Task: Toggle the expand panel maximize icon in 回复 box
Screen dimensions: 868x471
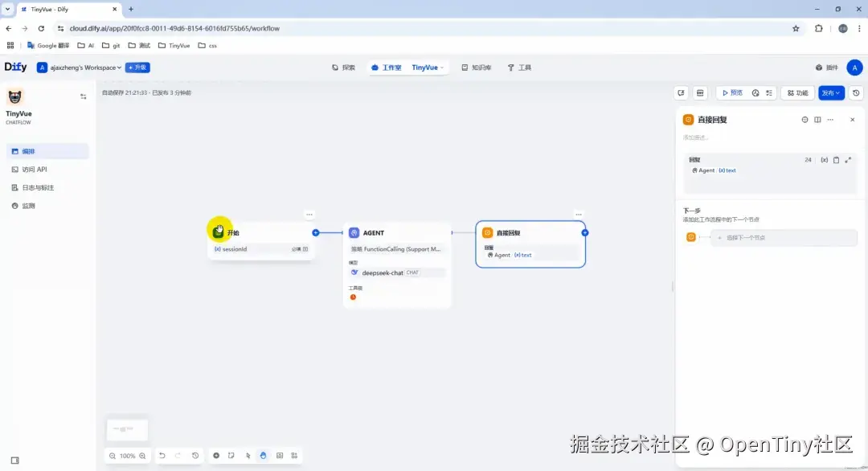Action: click(848, 160)
